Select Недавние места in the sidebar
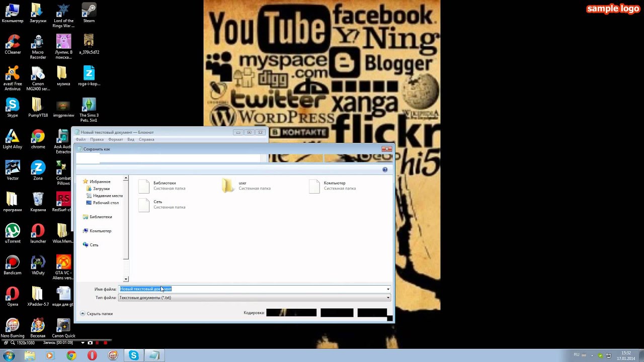This screenshot has width=644, height=362. point(104,196)
